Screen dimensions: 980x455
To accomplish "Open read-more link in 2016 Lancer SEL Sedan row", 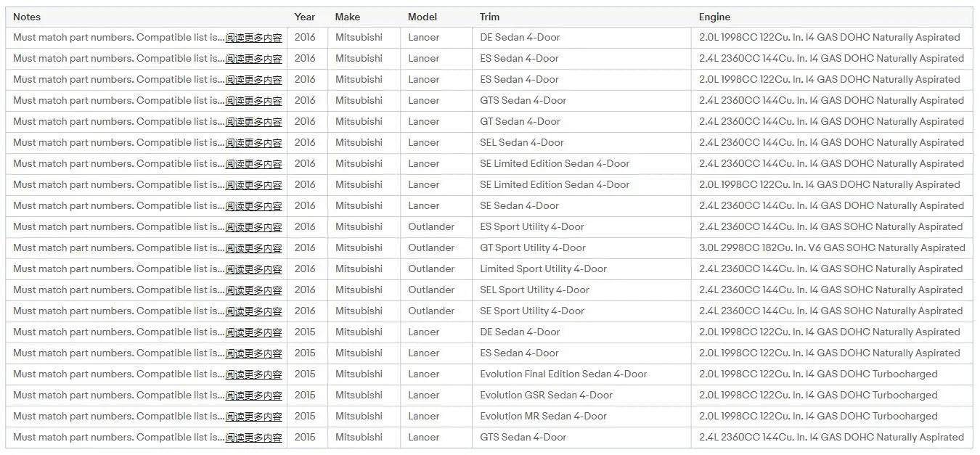I will click(x=253, y=143).
